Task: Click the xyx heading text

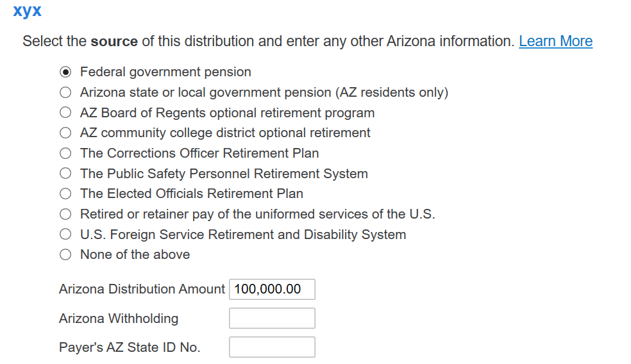Action: [27, 10]
